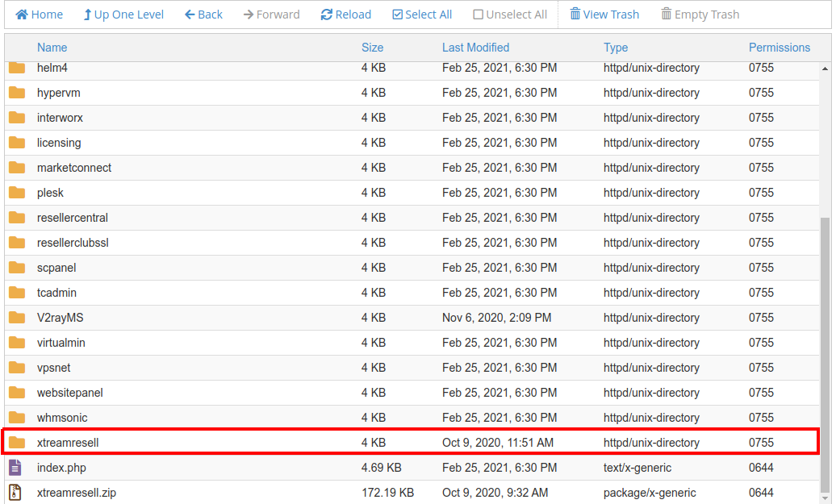Viewport: 836px width, 504px height.
Task: Click the Home icon in toolbar
Action: coord(22,15)
